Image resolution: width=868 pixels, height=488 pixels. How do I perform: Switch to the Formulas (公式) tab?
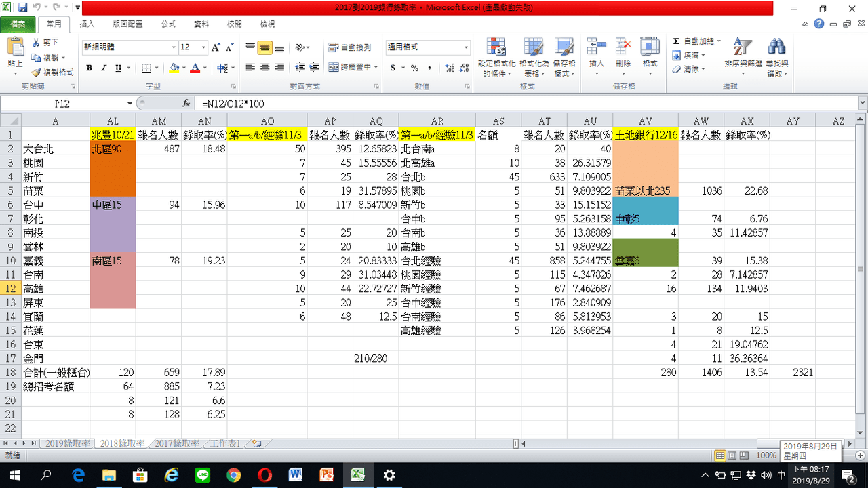(169, 24)
